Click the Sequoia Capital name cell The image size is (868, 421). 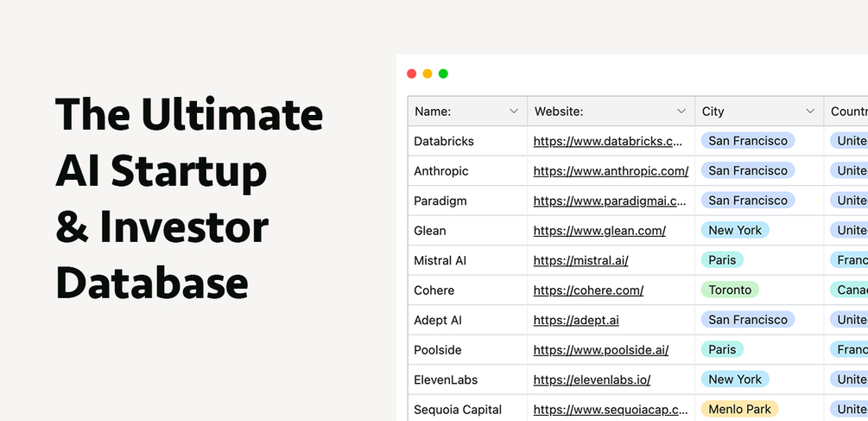point(458,410)
